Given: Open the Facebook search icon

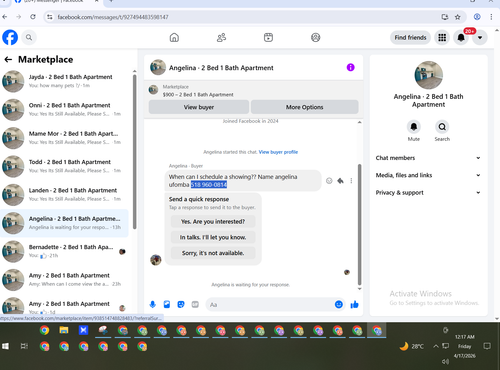Looking at the screenshot, I should pyautogui.click(x=29, y=37).
